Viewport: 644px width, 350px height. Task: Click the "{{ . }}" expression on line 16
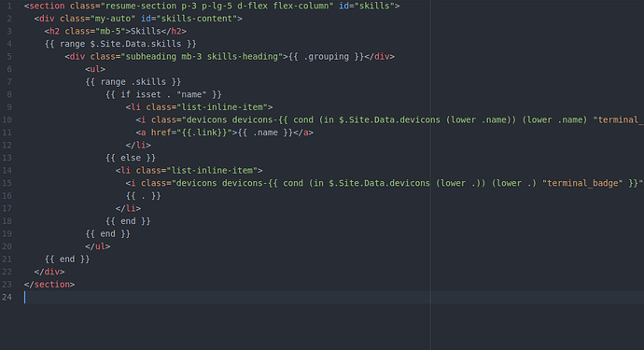(144, 196)
